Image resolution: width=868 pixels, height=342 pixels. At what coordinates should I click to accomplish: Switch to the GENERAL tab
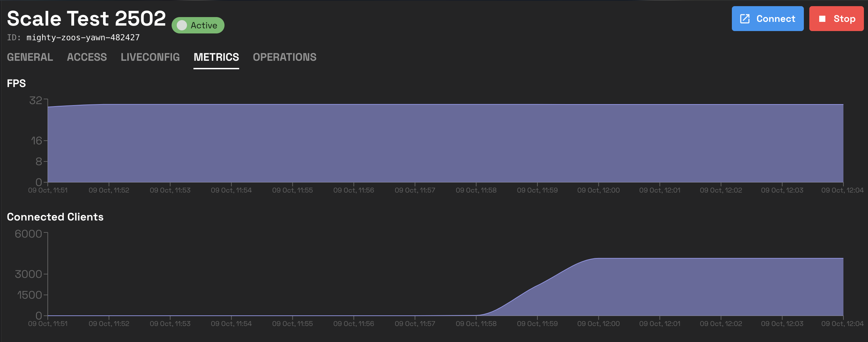[30, 57]
